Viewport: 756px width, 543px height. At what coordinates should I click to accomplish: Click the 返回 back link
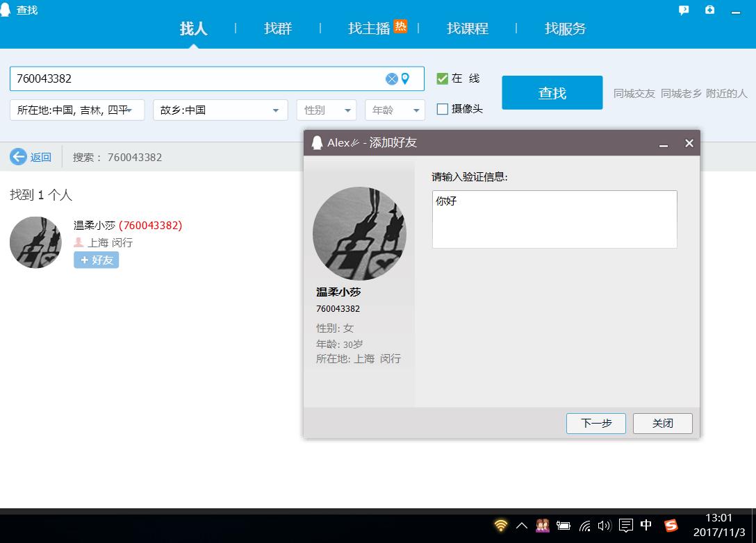pyautogui.click(x=40, y=157)
